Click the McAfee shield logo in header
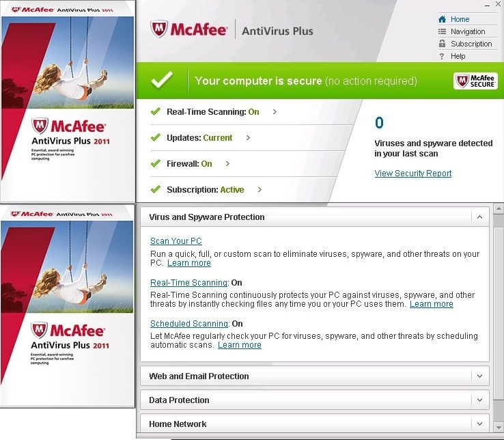Screen dimensions: 504x440 pos(159,30)
